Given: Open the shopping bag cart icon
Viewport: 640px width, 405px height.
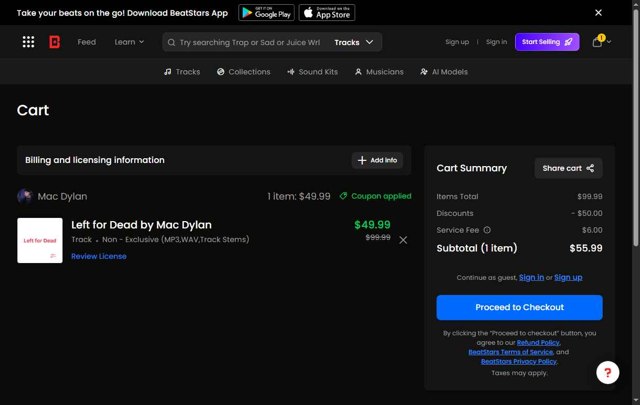Looking at the screenshot, I should [x=597, y=42].
